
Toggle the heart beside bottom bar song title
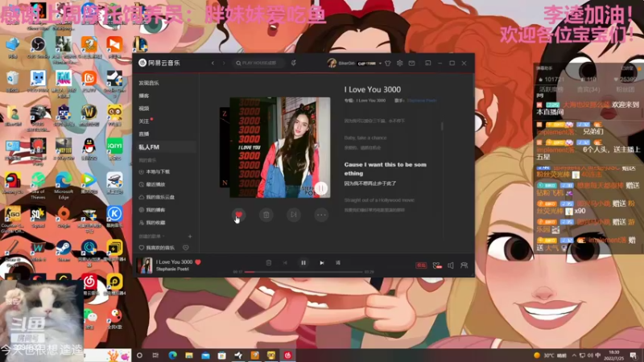(x=198, y=262)
